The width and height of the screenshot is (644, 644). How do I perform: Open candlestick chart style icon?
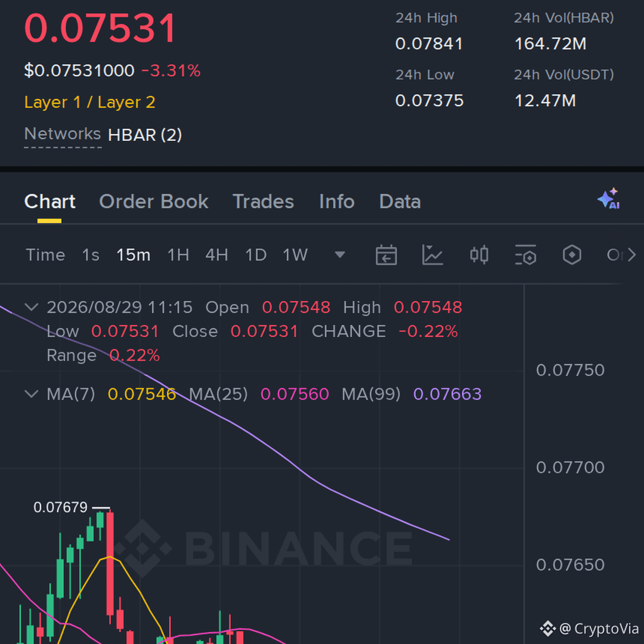coord(479,255)
